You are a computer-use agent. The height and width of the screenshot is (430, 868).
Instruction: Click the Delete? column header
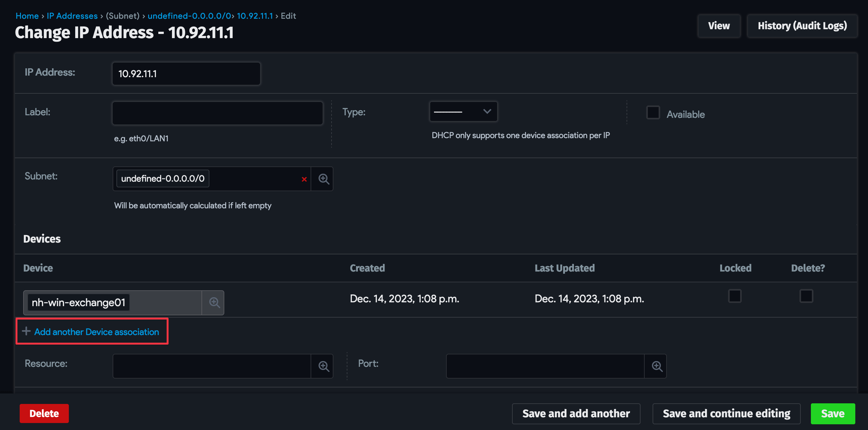808,268
